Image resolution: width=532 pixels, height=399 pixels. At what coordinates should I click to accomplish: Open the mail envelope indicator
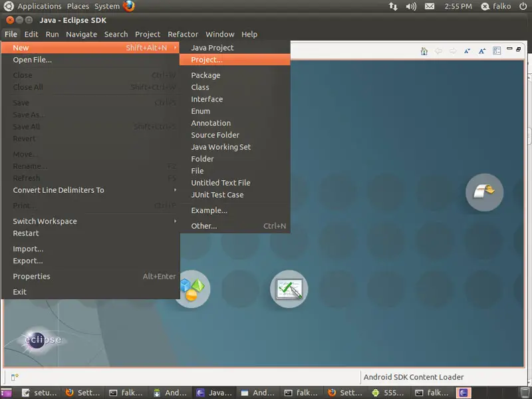click(x=430, y=7)
